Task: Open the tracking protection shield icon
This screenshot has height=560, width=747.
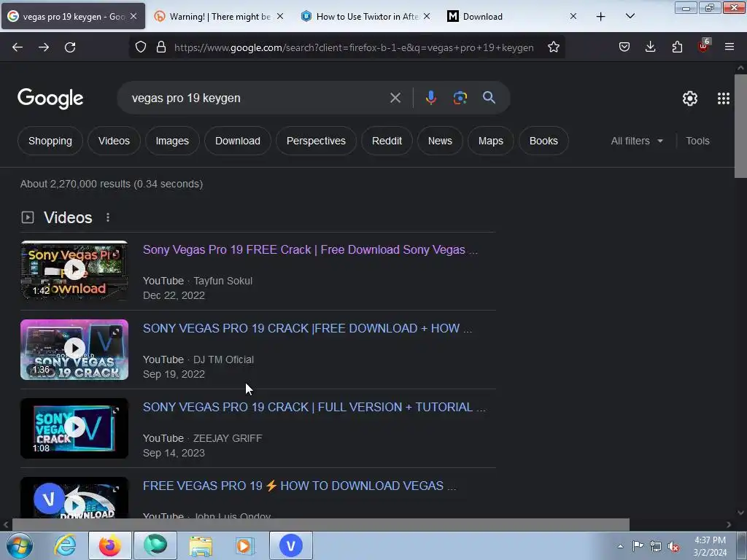Action: click(x=141, y=47)
